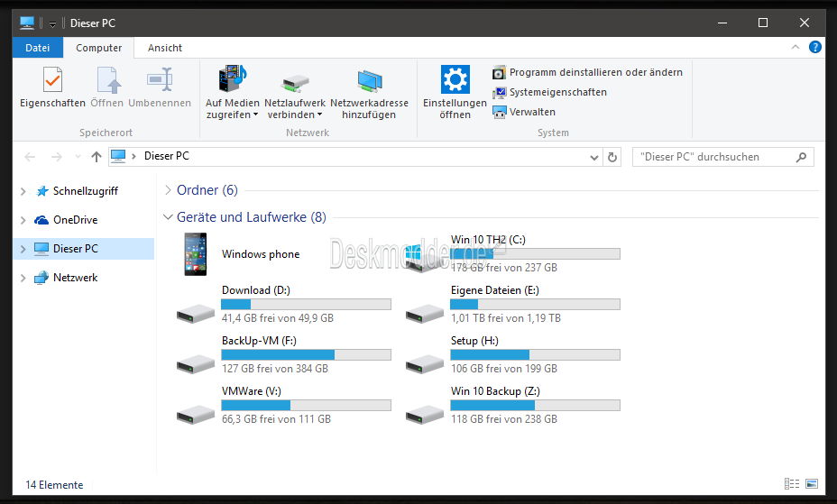Select the Windows phone device icon

[x=196, y=254]
